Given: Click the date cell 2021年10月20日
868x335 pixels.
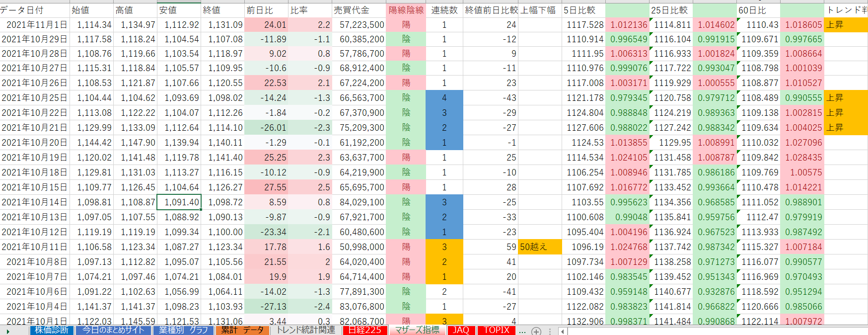Looking at the screenshot, I should click(x=35, y=143).
